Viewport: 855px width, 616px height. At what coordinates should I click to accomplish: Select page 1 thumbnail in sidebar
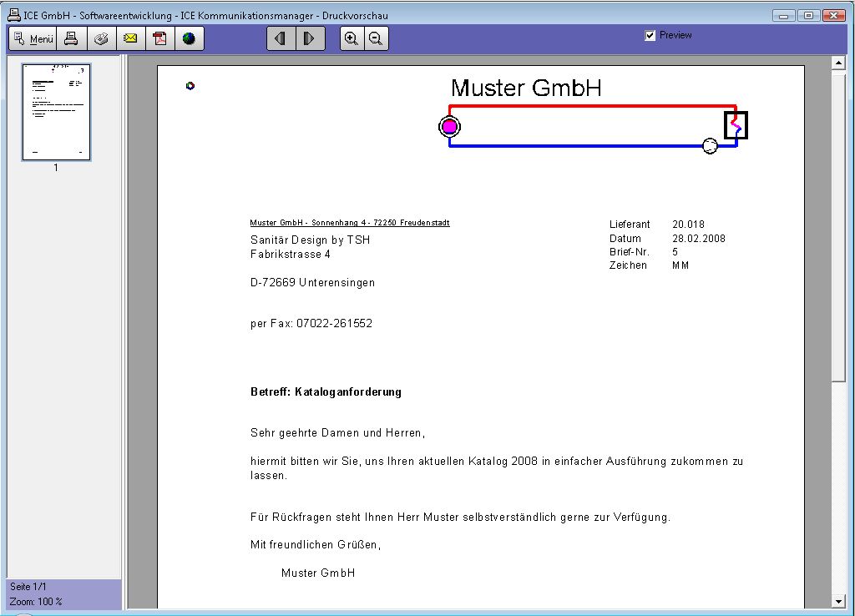click(x=56, y=112)
